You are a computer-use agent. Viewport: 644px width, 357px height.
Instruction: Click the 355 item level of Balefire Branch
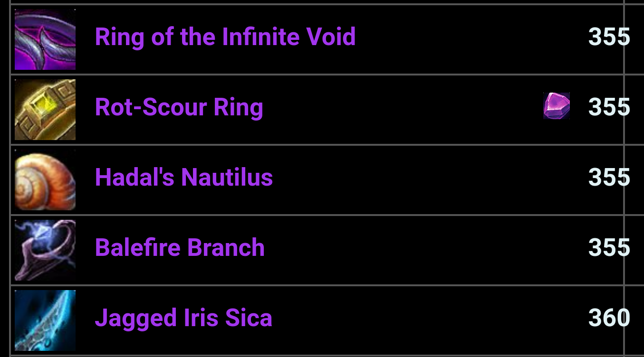click(608, 247)
